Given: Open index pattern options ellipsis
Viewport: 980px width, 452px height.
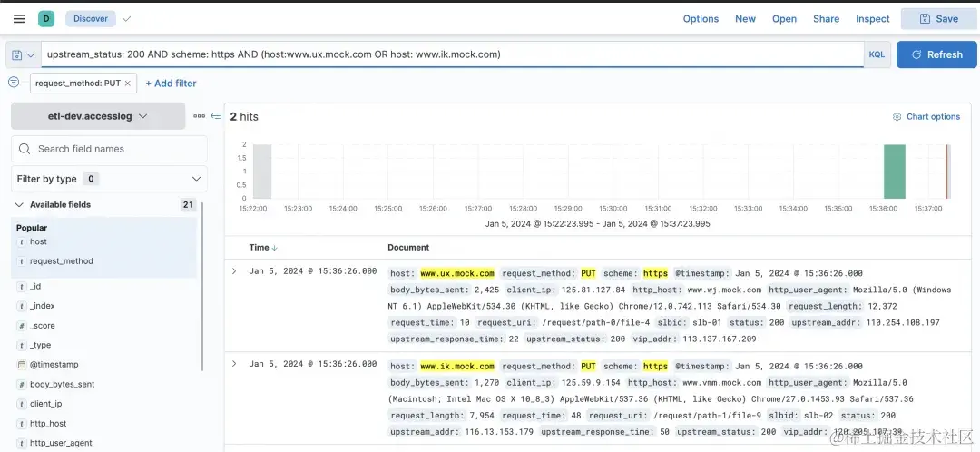Looking at the screenshot, I should click(200, 115).
